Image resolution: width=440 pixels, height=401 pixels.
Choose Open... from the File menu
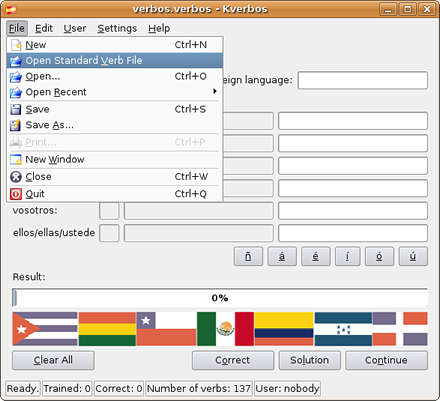(x=115, y=77)
